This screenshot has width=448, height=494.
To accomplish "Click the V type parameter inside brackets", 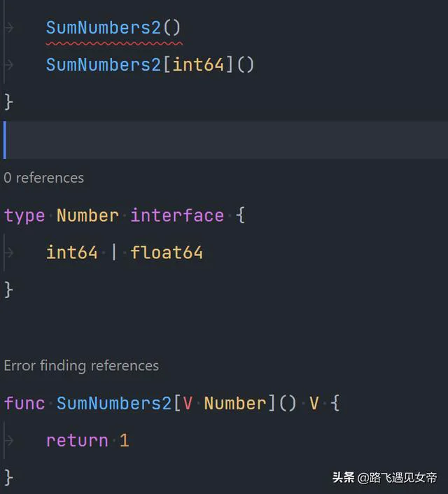I will pyautogui.click(x=188, y=404).
